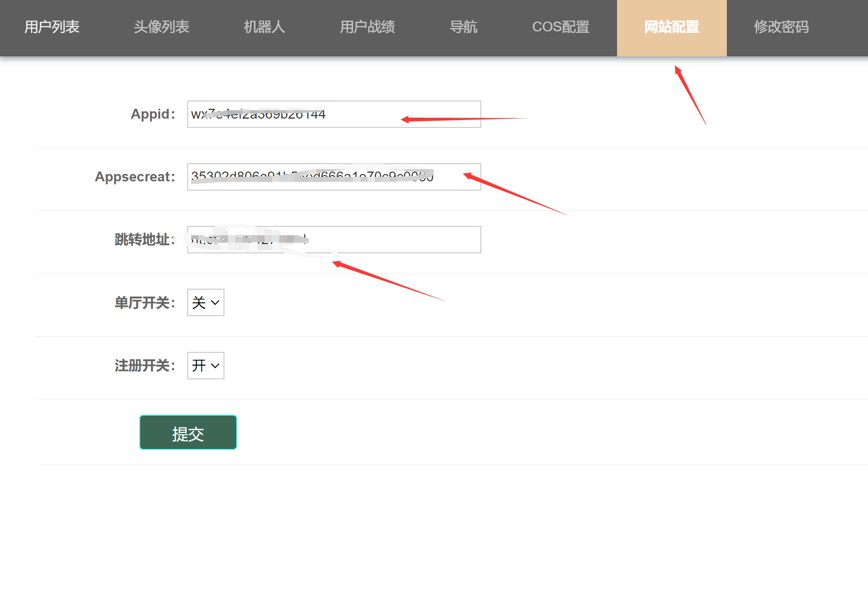868x597 pixels.
Task: Open the 注册开关 dropdown showing 开
Action: (x=205, y=366)
